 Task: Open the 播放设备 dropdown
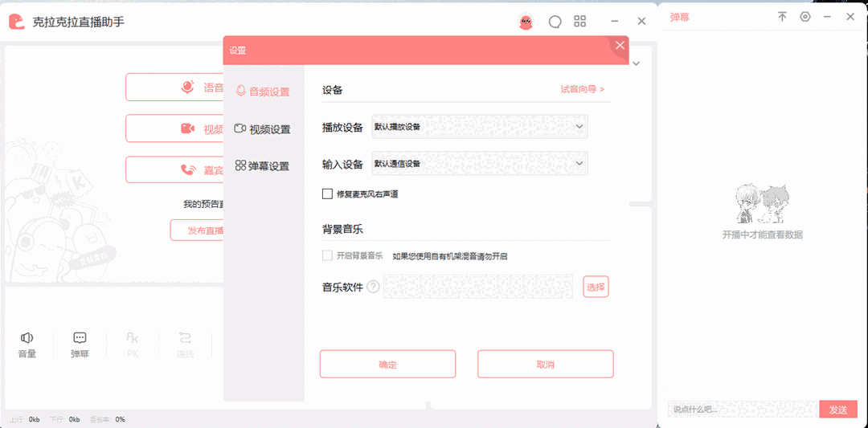pyautogui.click(x=479, y=127)
